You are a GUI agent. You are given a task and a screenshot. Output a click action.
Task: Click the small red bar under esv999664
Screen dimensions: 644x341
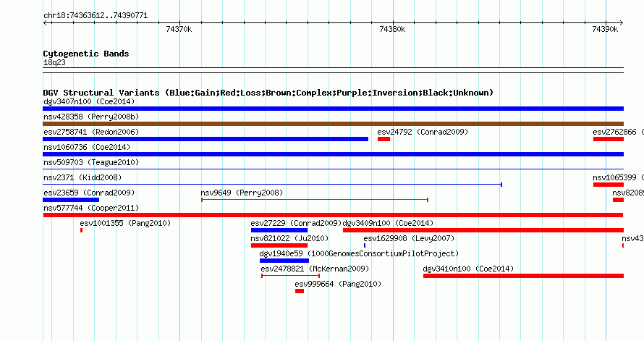click(x=300, y=291)
